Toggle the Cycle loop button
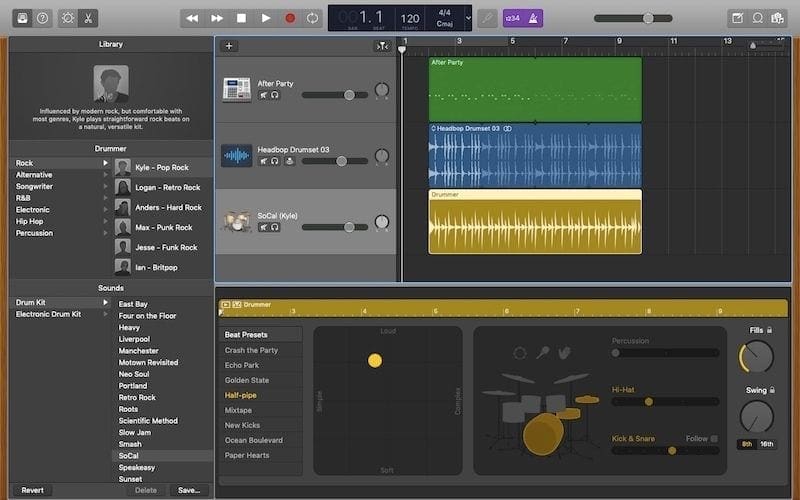Image resolution: width=800 pixels, height=500 pixels. point(312,18)
